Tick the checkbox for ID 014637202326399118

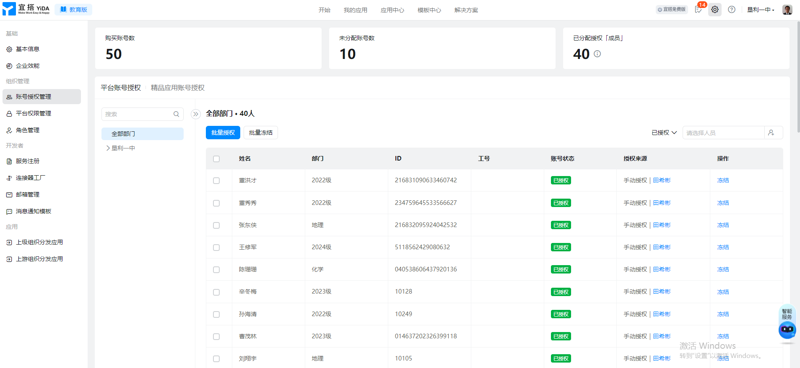pyautogui.click(x=216, y=336)
